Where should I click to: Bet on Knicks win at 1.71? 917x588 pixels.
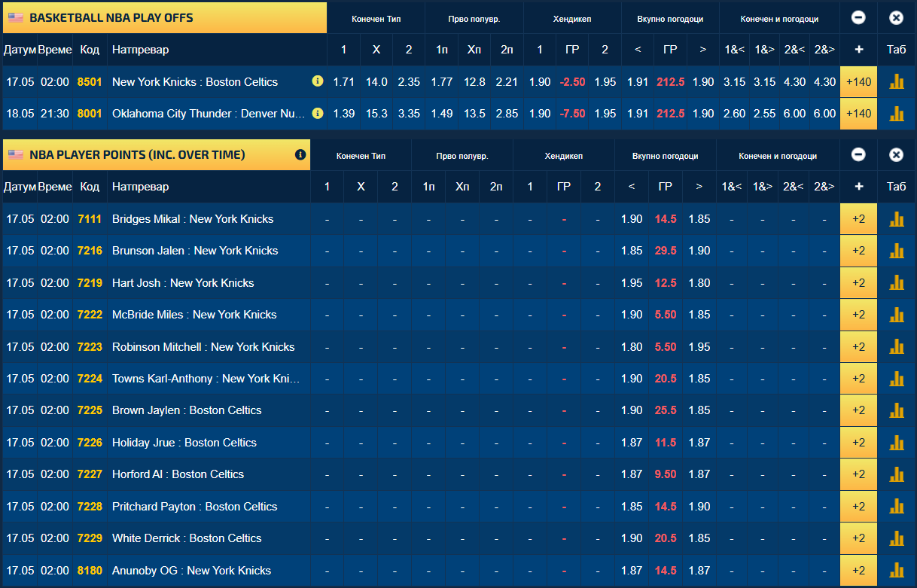tap(344, 82)
